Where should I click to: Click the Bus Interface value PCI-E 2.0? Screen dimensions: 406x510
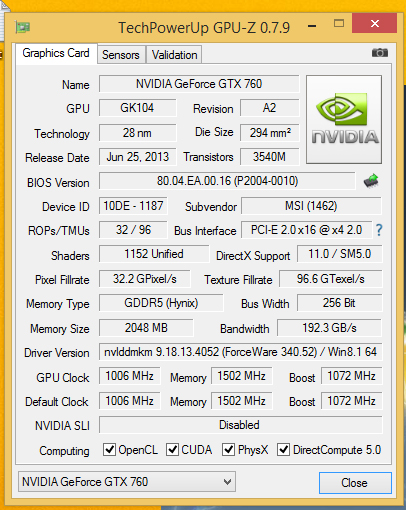pyautogui.click(x=306, y=230)
